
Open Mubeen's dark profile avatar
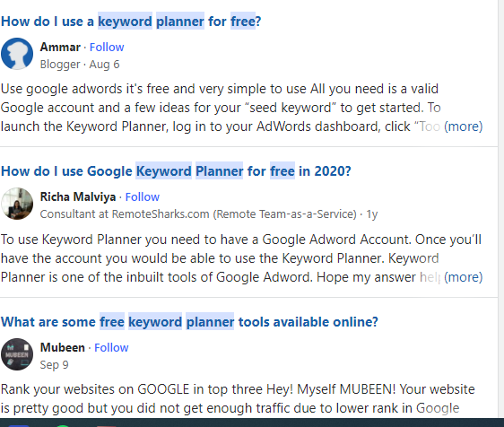click(17, 354)
